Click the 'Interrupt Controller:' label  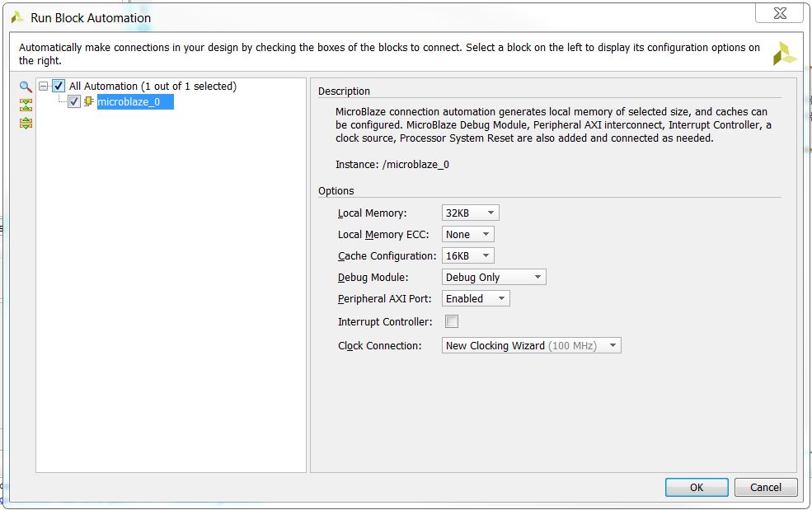click(x=385, y=321)
